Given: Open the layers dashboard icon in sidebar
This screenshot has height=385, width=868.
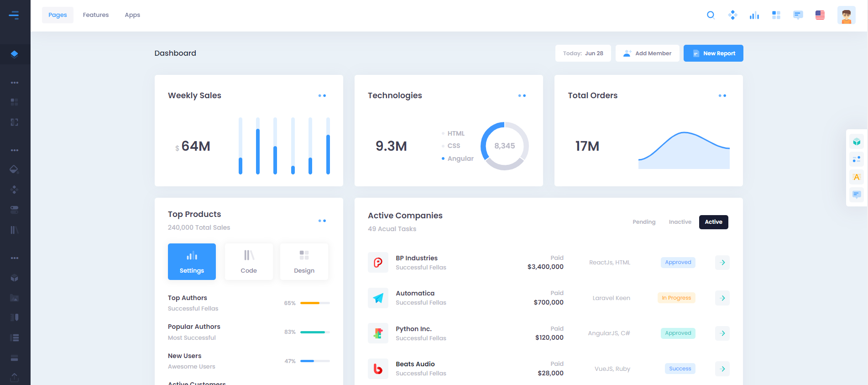Looking at the screenshot, I should click(x=14, y=54).
